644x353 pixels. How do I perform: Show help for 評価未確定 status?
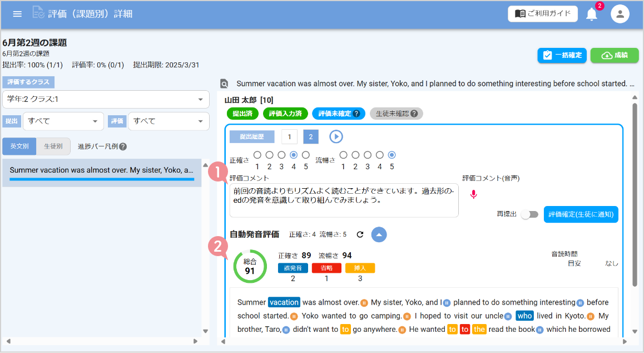pyautogui.click(x=356, y=114)
